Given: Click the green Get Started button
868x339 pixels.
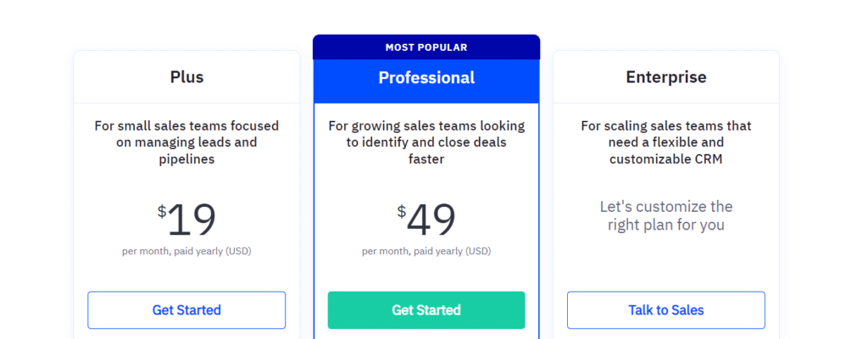Looking at the screenshot, I should 426,310.
